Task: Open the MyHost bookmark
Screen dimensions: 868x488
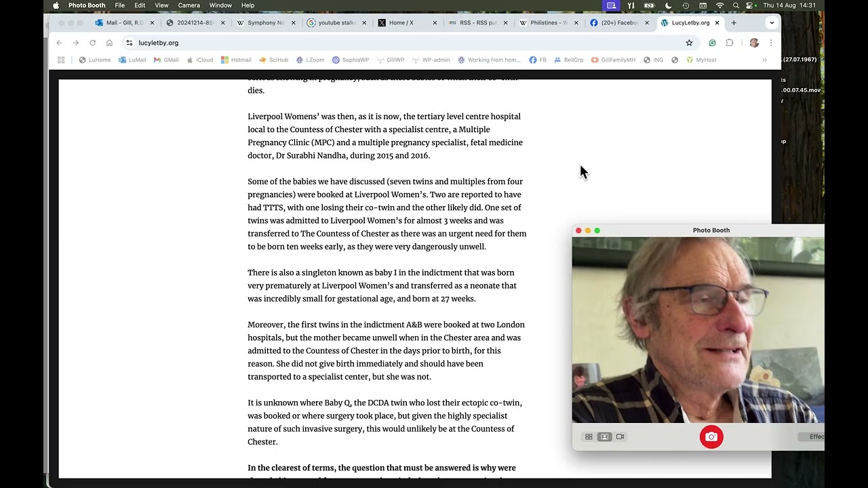Action: tap(701, 60)
